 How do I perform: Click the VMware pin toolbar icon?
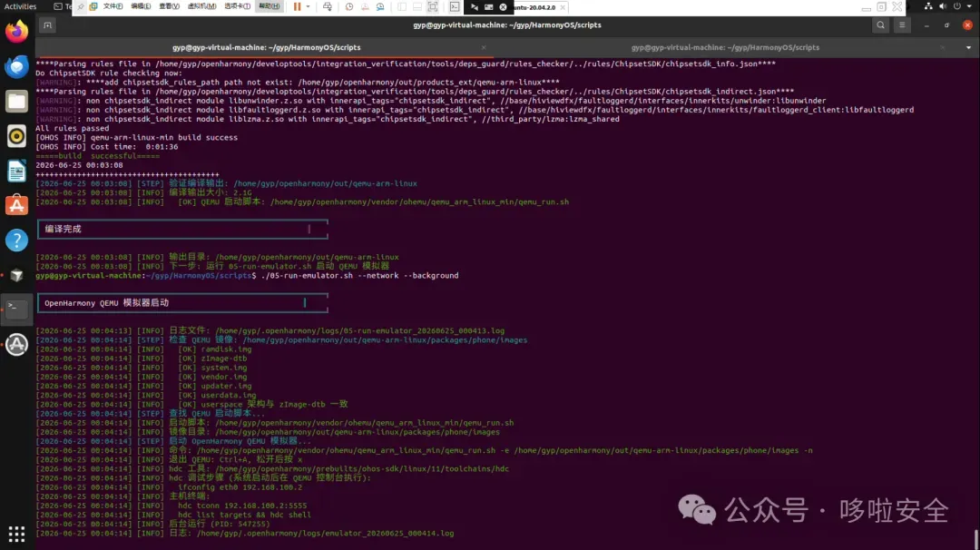[81, 6]
